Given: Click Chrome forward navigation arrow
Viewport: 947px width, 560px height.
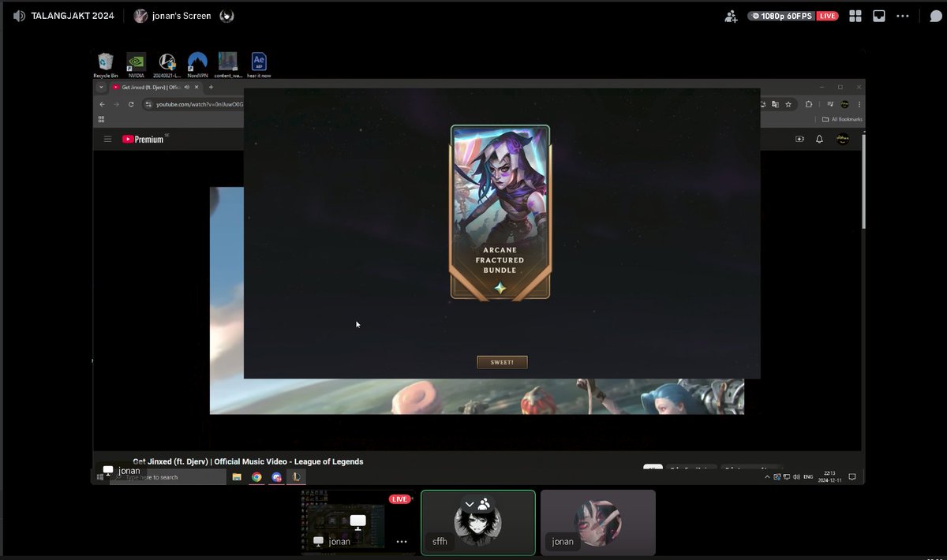Looking at the screenshot, I should (x=116, y=104).
